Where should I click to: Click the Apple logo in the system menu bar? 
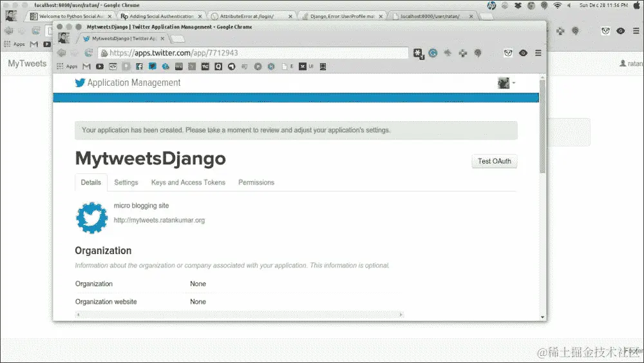point(637,5)
